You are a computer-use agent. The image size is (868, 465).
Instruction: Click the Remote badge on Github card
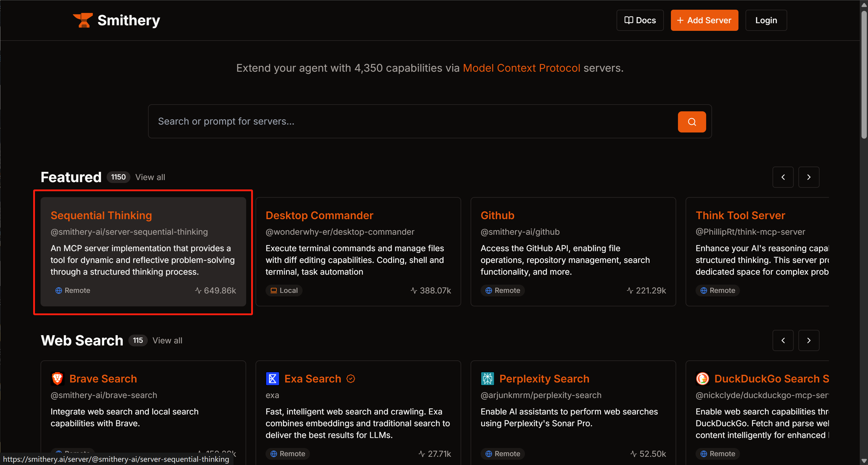click(x=503, y=291)
